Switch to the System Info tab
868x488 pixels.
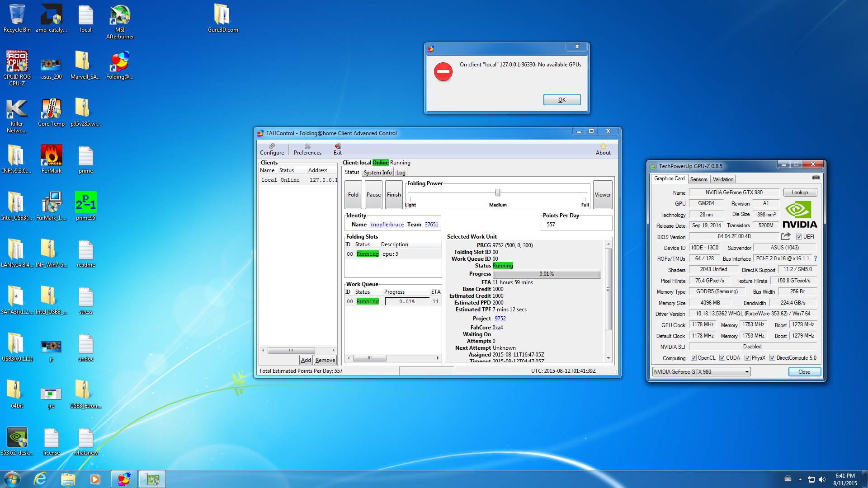click(377, 173)
